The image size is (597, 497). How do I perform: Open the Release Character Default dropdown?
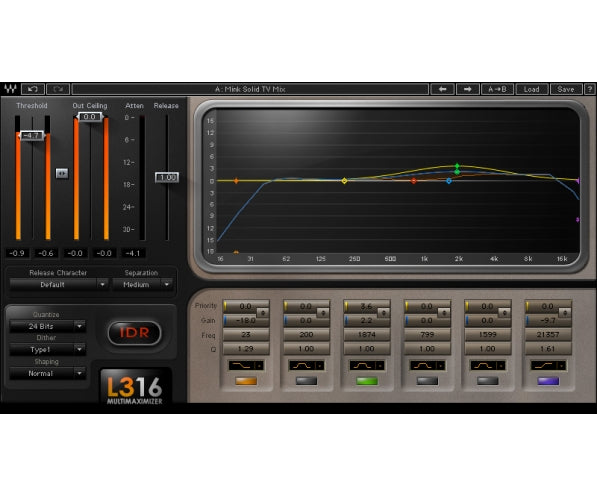[x=59, y=284]
